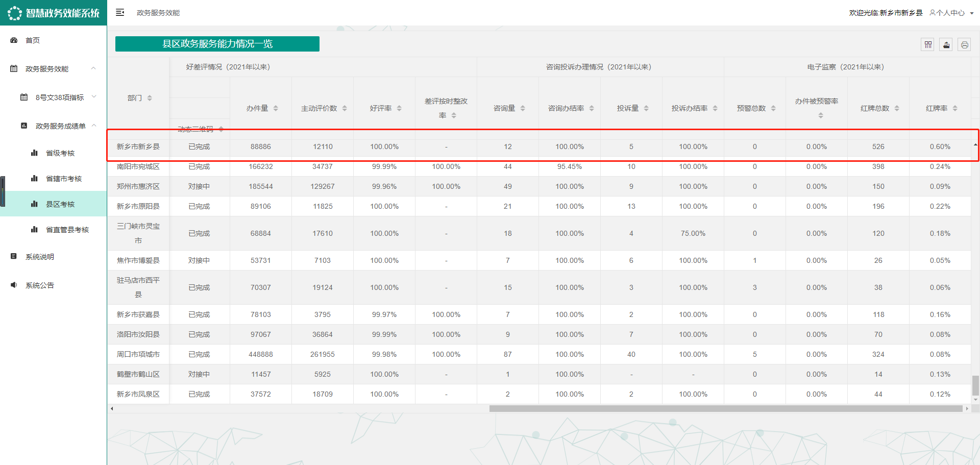Viewport: 980px width, 465px height.
Task: Sort table by 办件量 column
Action: 276,108
